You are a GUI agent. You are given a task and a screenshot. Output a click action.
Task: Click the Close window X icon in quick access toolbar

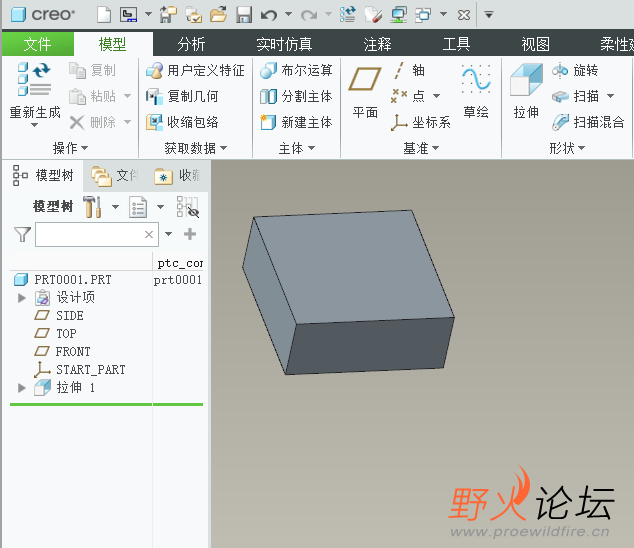click(x=464, y=15)
